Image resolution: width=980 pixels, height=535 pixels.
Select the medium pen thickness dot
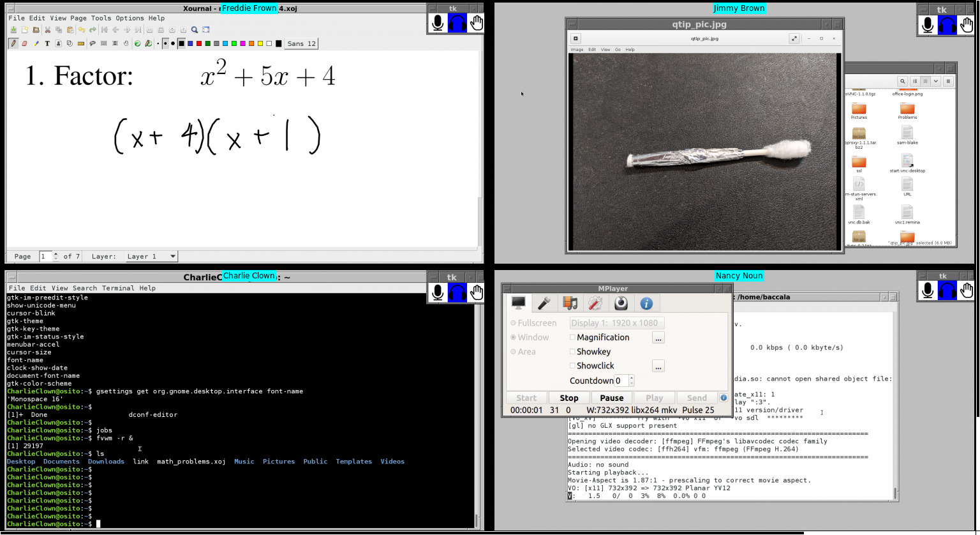point(165,43)
